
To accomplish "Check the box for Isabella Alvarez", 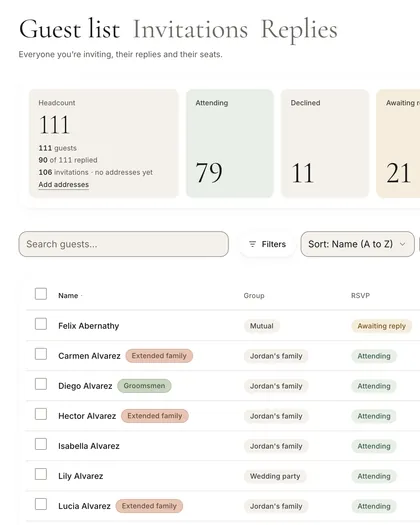I will coord(41,444).
